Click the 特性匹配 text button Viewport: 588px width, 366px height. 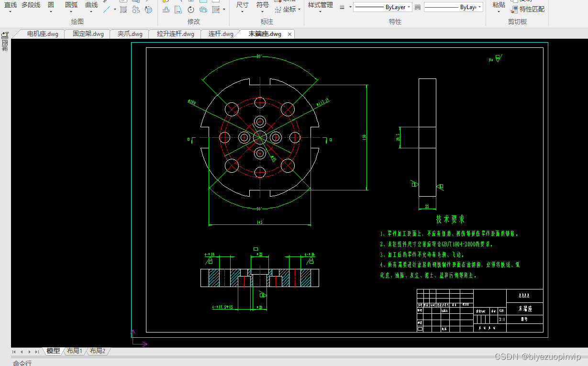click(x=532, y=9)
